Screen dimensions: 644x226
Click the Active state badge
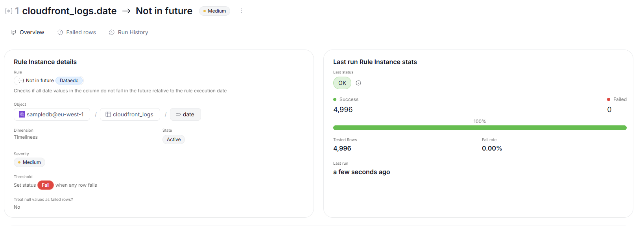[x=173, y=140]
